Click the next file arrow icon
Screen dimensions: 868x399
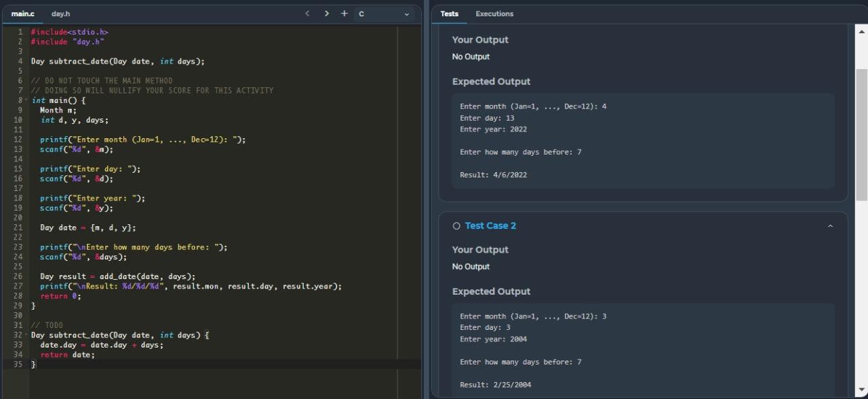[326, 13]
